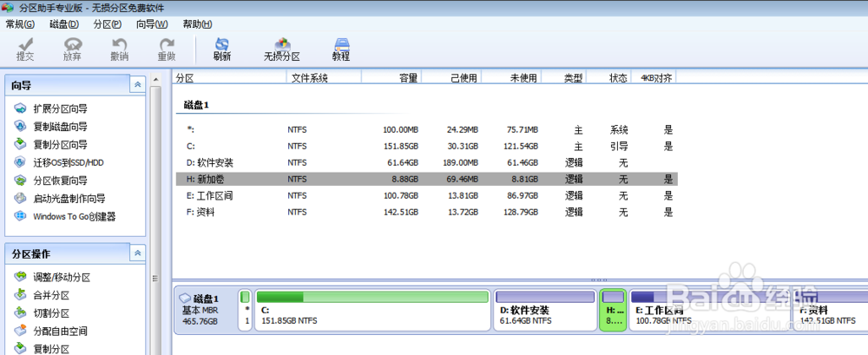Sort by the 未使用 column header

(511, 78)
